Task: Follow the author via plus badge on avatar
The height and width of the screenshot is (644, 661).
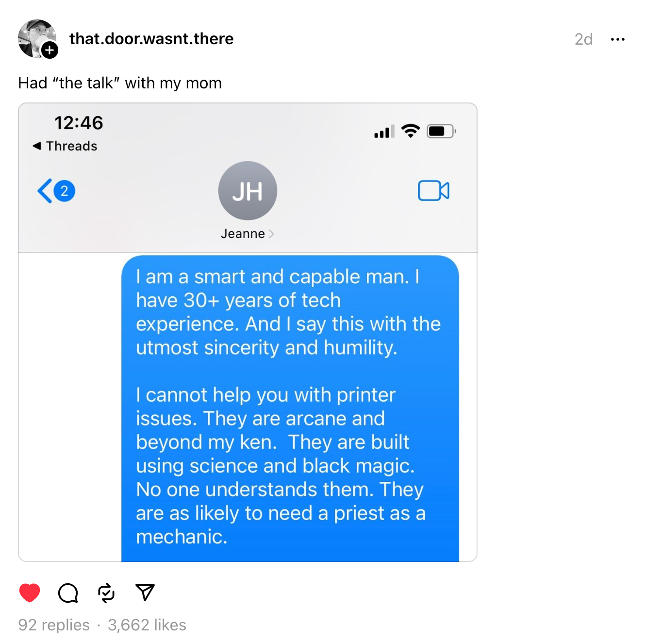Action: point(50,50)
